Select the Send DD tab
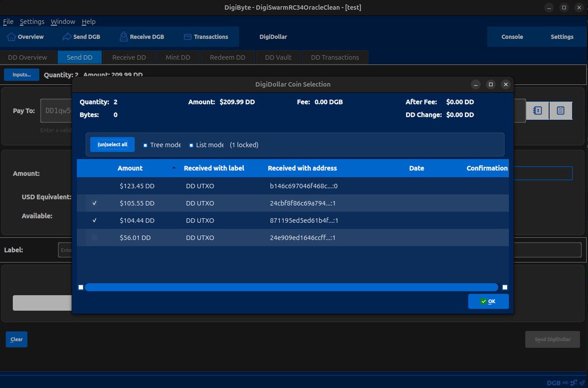Image resolution: width=588 pixels, height=388 pixels. 79,57
